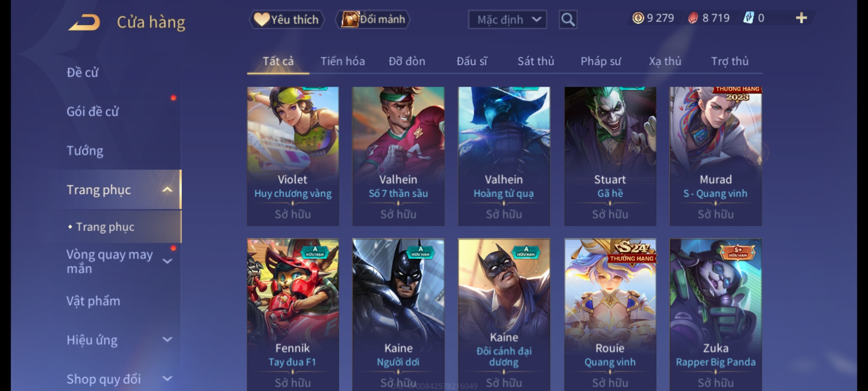
Task: Open the Mặc định sort dropdown
Action: [507, 20]
